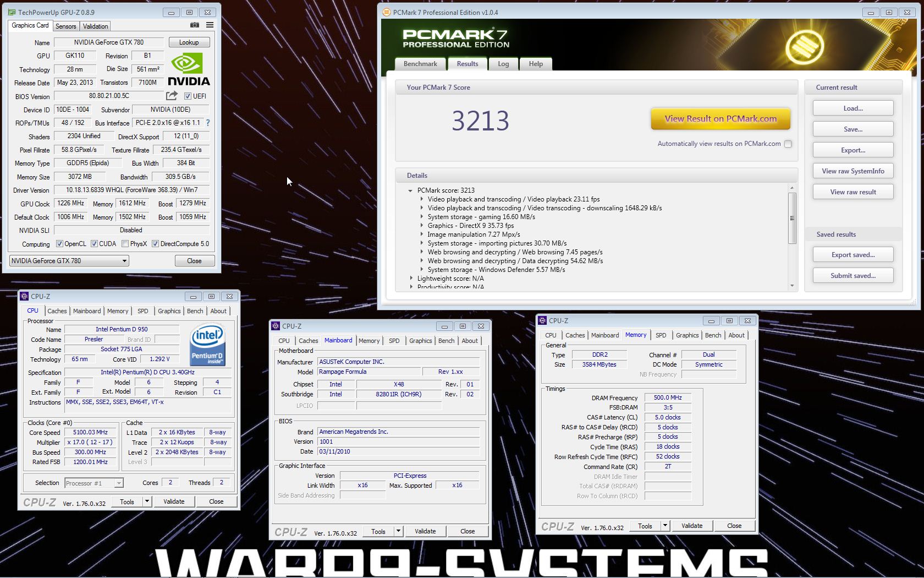Click the Load... button

point(853,108)
